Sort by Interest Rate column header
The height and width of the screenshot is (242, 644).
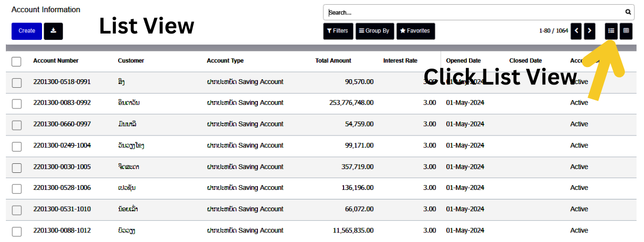coord(400,61)
